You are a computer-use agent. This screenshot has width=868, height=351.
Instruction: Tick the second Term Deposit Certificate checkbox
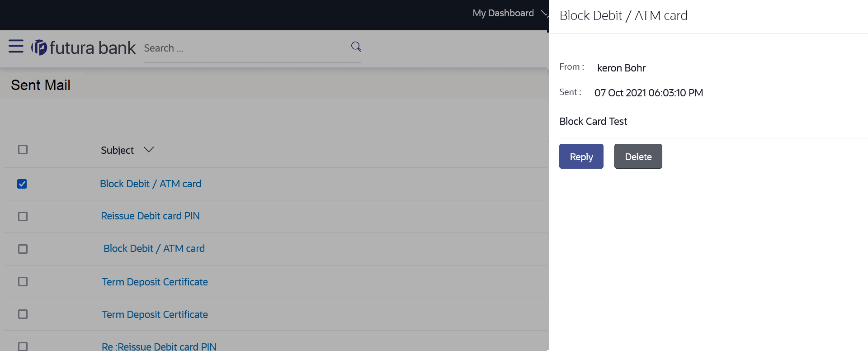(23, 314)
